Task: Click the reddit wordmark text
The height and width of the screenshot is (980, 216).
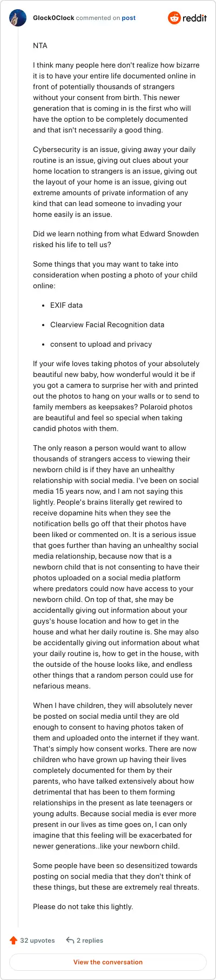Action: click(x=195, y=18)
